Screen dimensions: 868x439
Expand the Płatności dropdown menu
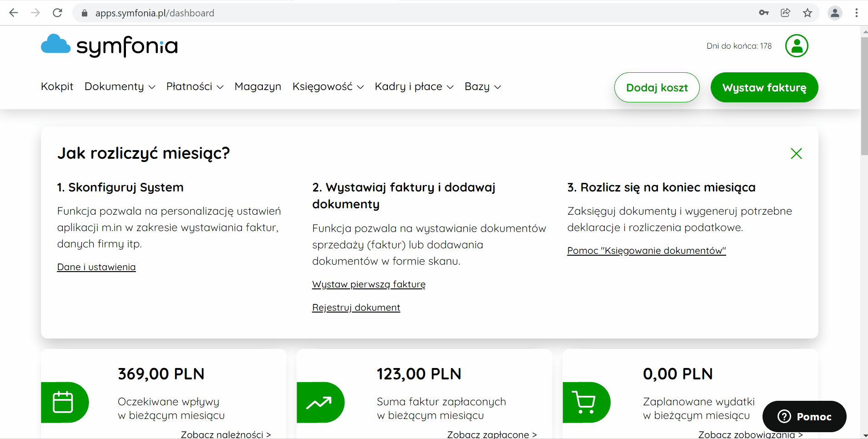(195, 86)
